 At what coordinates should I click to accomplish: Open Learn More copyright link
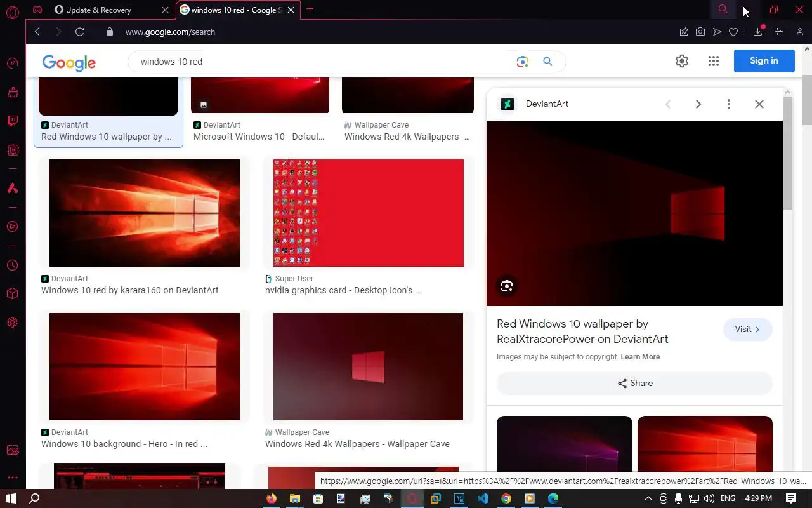[x=640, y=357]
